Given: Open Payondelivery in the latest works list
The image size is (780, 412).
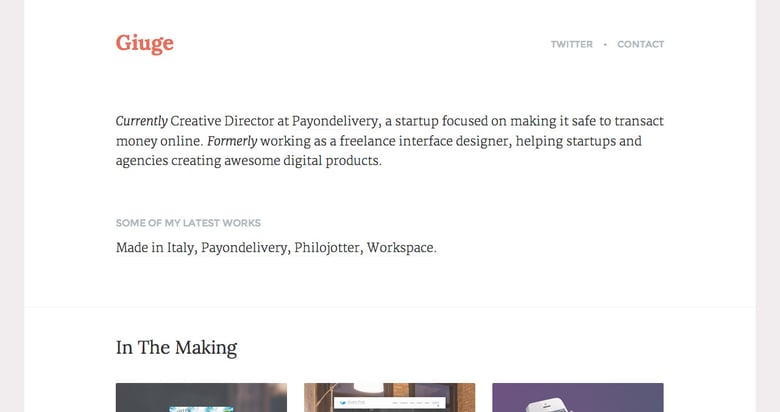Looking at the screenshot, I should click(x=243, y=247).
